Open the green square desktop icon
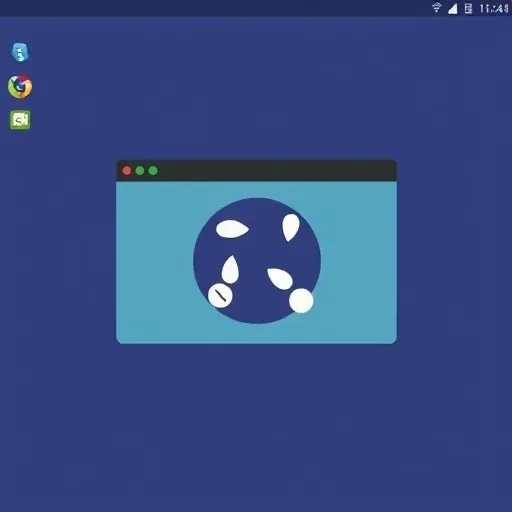Screen dimensions: 512x512 coord(20,120)
